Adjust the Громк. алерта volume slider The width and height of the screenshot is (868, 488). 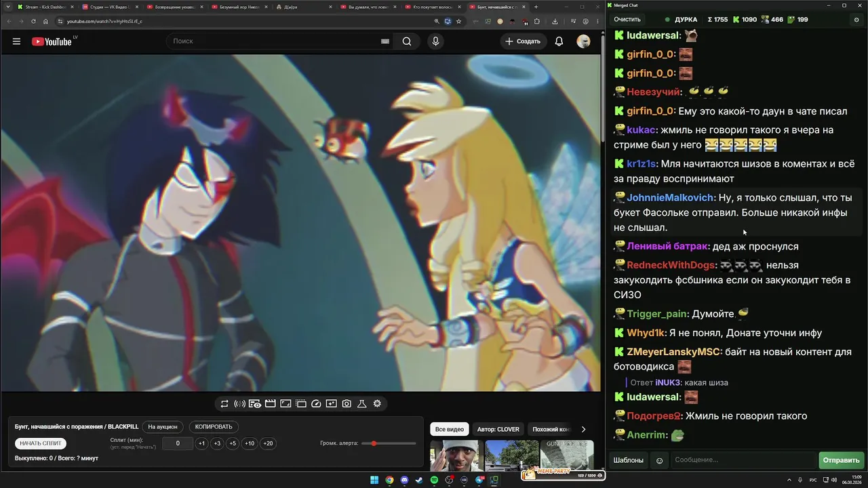point(389,443)
